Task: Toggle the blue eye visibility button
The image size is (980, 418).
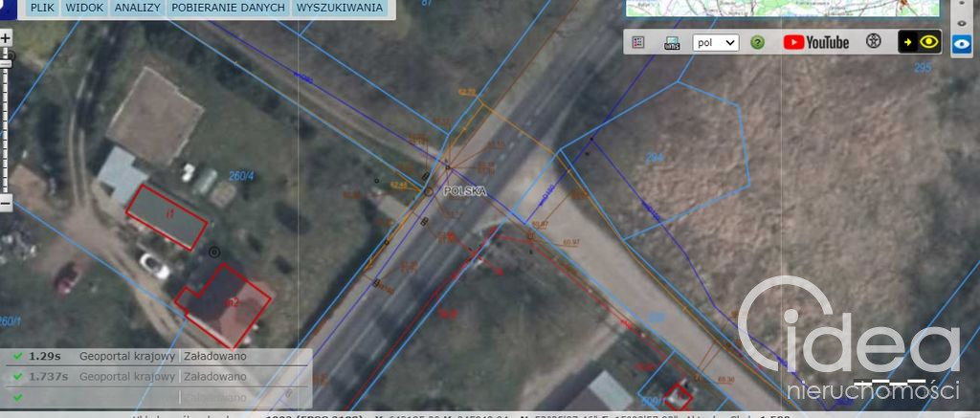Action: click(x=961, y=44)
